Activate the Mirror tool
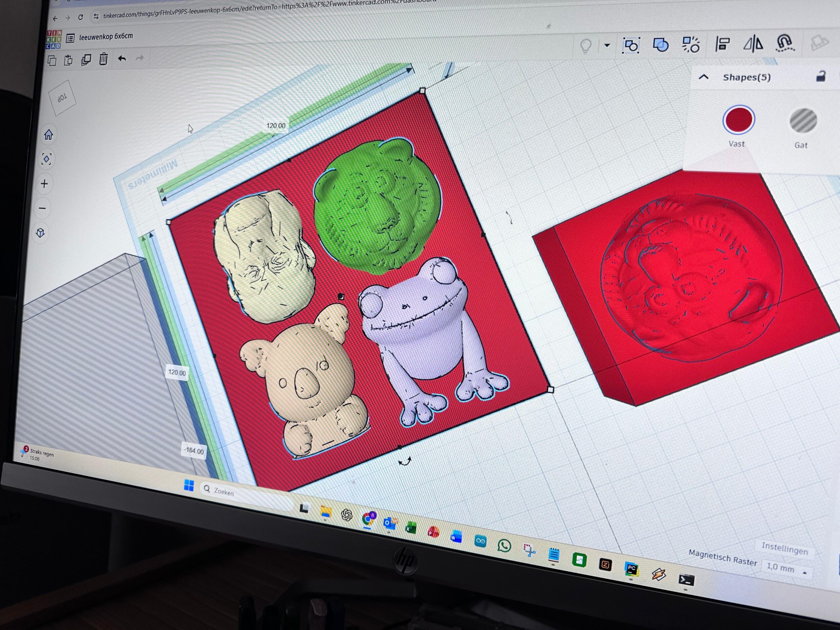The image size is (840, 630). pos(753,44)
